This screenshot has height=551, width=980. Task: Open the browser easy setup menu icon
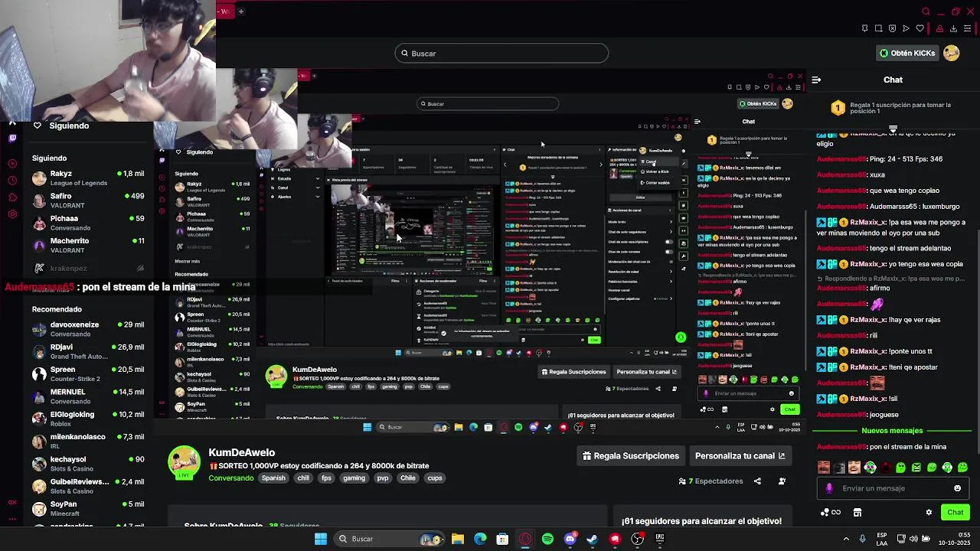(x=967, y=28)
